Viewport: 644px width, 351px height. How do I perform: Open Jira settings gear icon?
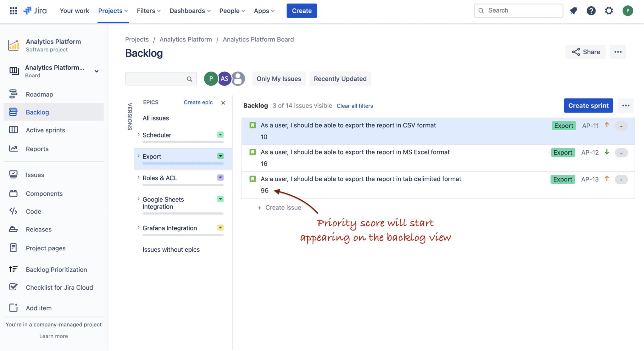pyautogui.click(x=609, y=11)
